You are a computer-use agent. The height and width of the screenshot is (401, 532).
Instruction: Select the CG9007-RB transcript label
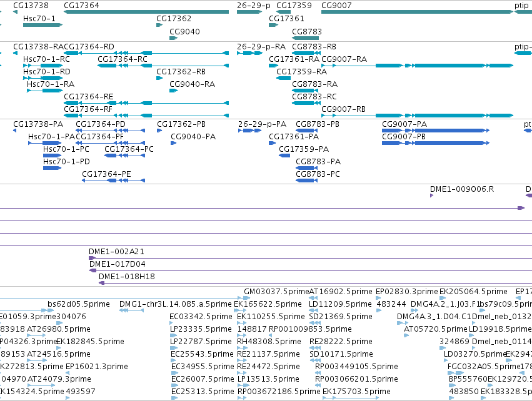point(343,109)
